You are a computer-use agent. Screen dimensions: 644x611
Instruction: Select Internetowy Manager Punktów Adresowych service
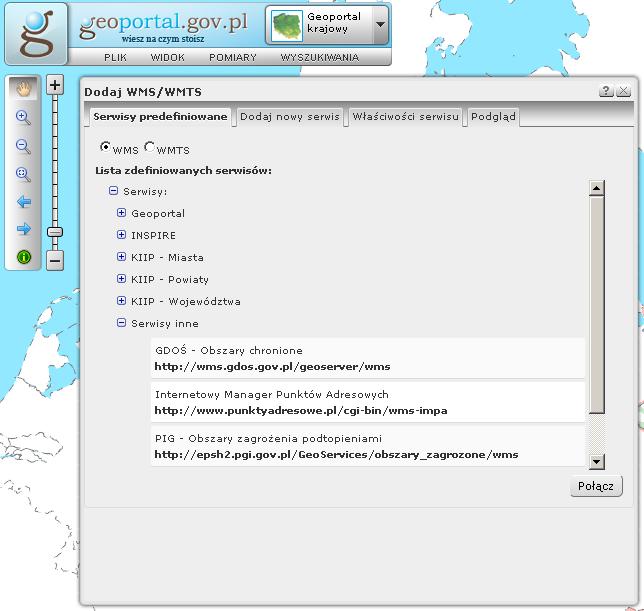click(368, 402)
